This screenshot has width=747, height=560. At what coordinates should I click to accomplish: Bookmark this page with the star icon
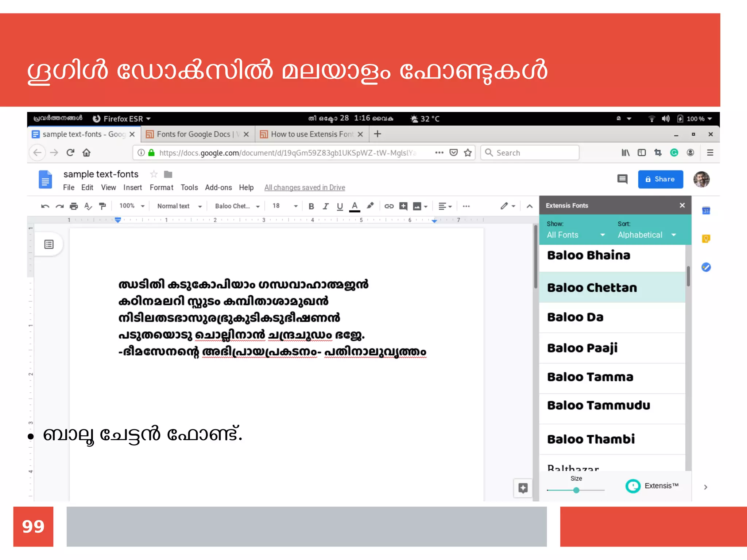click(468, 153)
